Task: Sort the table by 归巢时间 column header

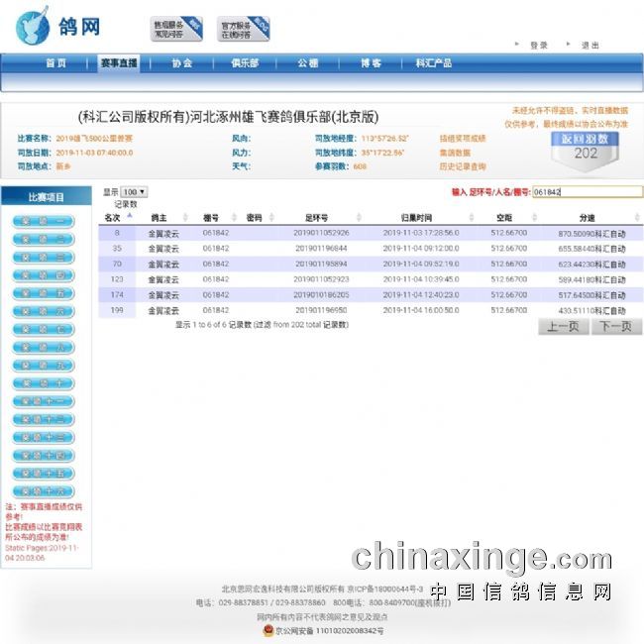Action: 416,217
